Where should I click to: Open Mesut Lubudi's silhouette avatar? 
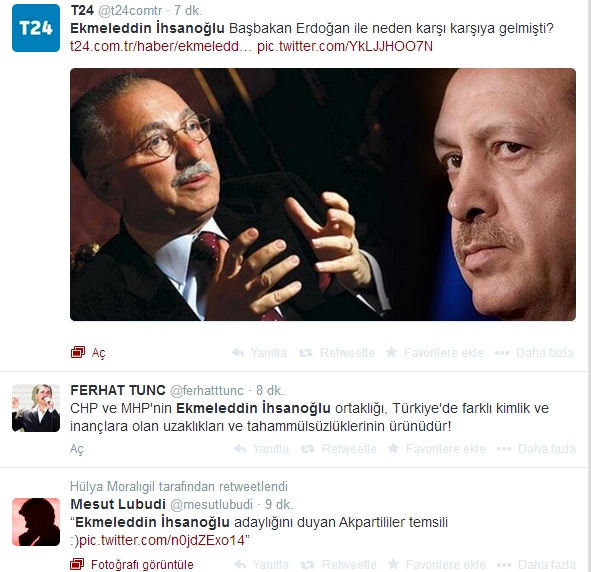coord(36,522)
